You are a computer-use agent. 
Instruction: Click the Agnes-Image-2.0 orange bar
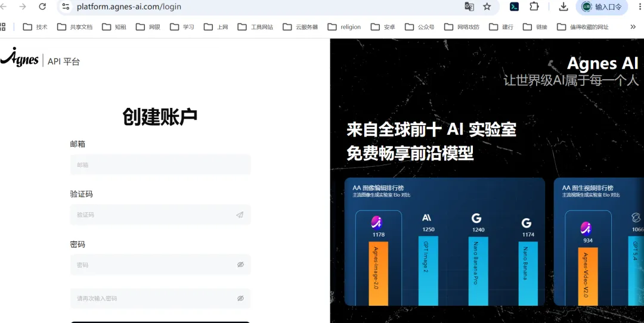378,274
